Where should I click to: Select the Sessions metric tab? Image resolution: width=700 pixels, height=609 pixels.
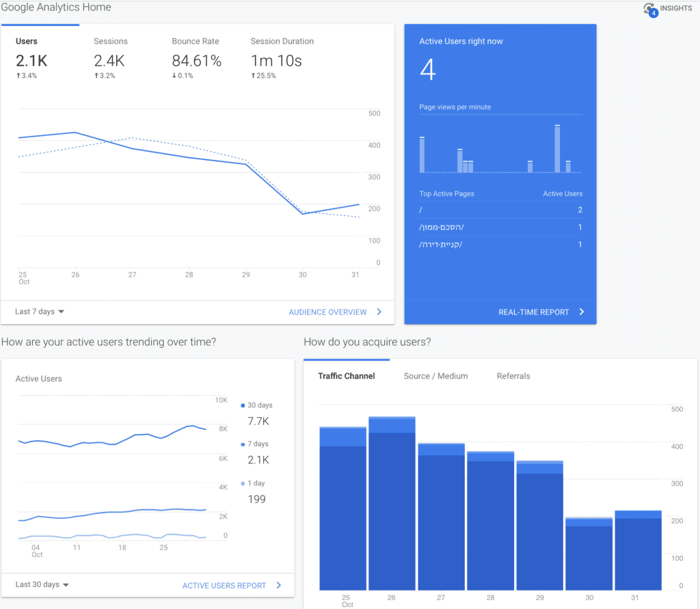point(110,58)
